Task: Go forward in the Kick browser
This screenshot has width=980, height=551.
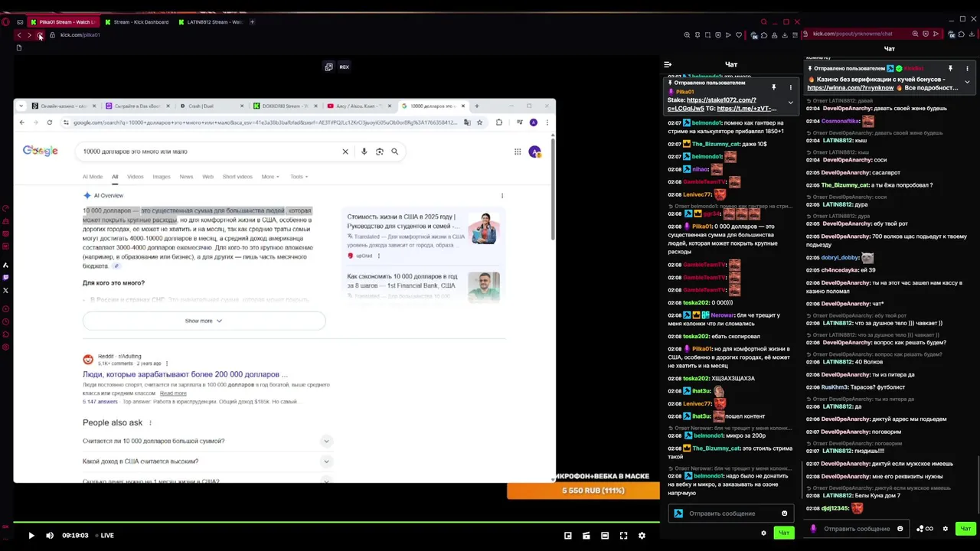Action: pyautogui.click(x=29, y=35)
